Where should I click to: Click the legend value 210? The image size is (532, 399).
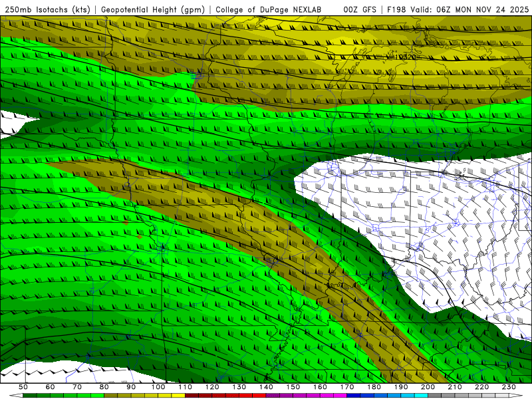[455, 387]
